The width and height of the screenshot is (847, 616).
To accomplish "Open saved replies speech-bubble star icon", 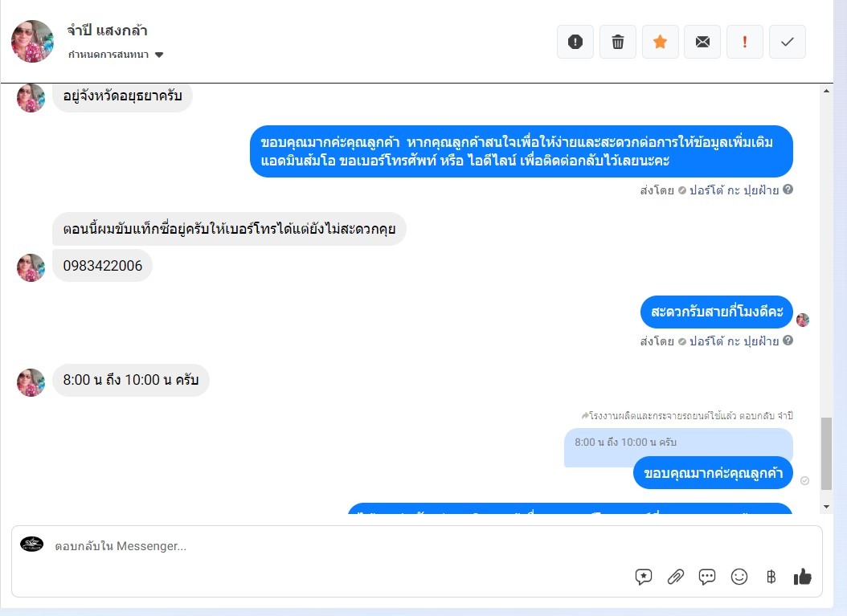I will (x=644, y=577).
